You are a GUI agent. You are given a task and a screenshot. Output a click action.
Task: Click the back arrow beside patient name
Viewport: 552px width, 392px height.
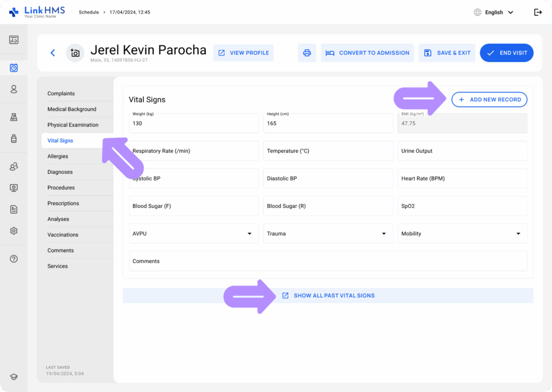click(x=53, y=53)
